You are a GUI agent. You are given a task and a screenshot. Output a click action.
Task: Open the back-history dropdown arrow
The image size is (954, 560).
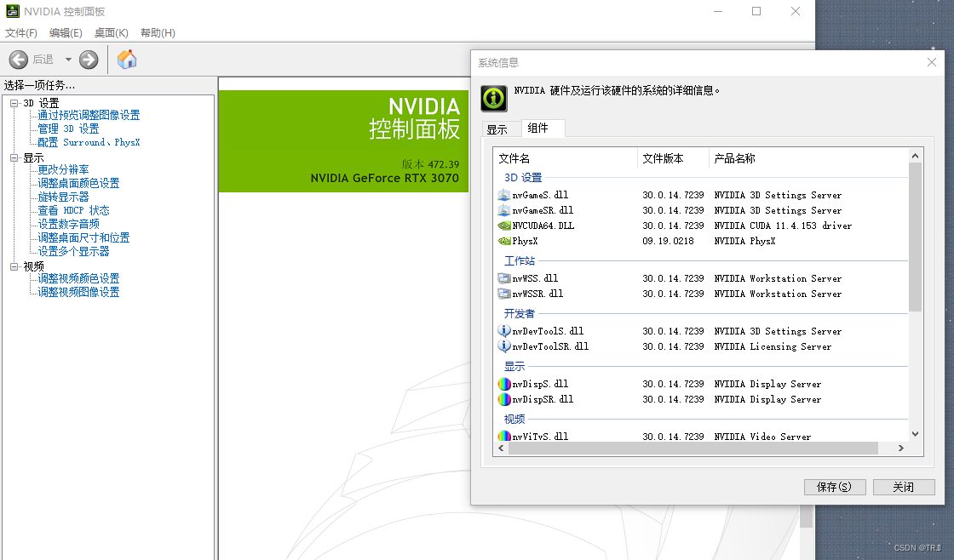pos(68,60)
